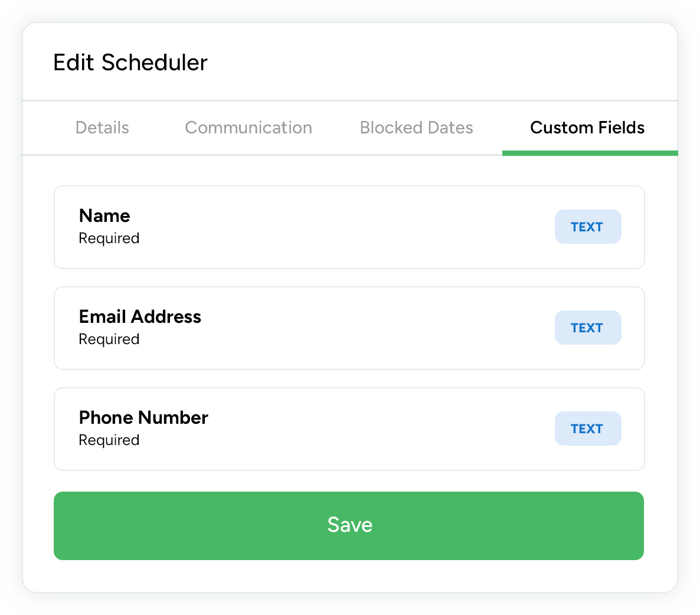Click the Required label under Name
Screen dimensions: 700x615
coord(109,238)
